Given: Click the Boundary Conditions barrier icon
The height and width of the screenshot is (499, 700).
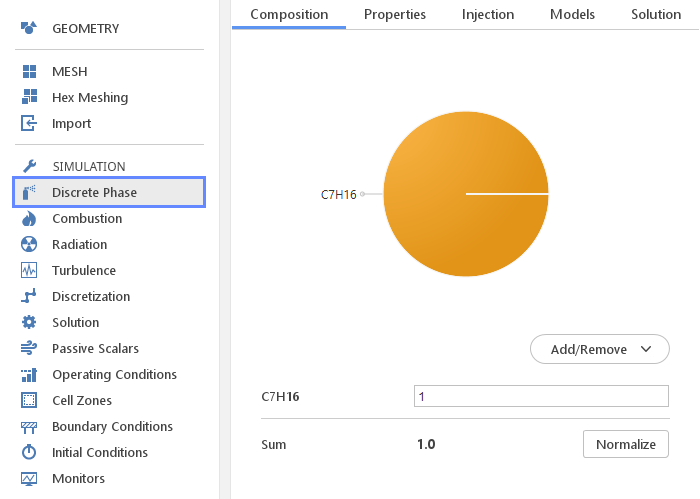Looking at the screenshot, I should [29, 427].
